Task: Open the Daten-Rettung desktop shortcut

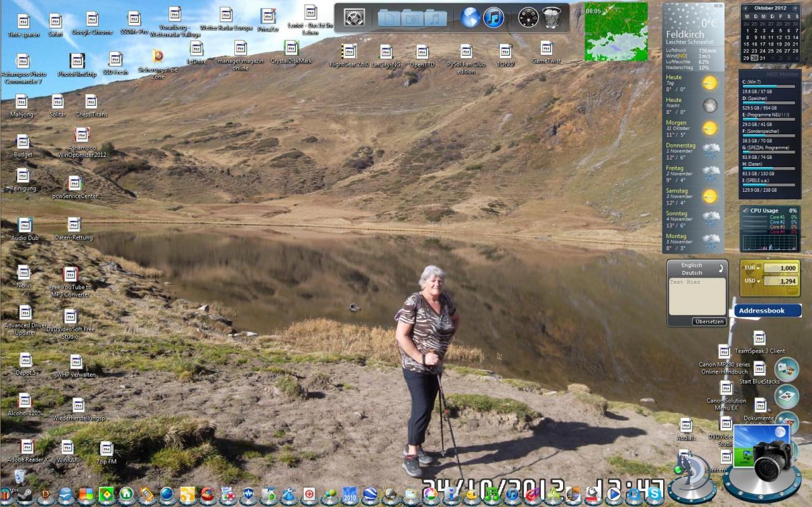Action: click(x=74, y=229)
